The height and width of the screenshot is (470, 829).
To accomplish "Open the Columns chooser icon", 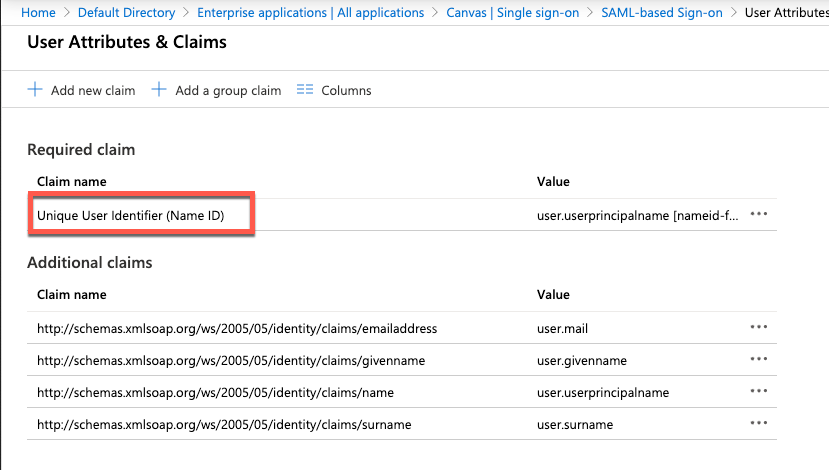I will [x=305, y=90].
